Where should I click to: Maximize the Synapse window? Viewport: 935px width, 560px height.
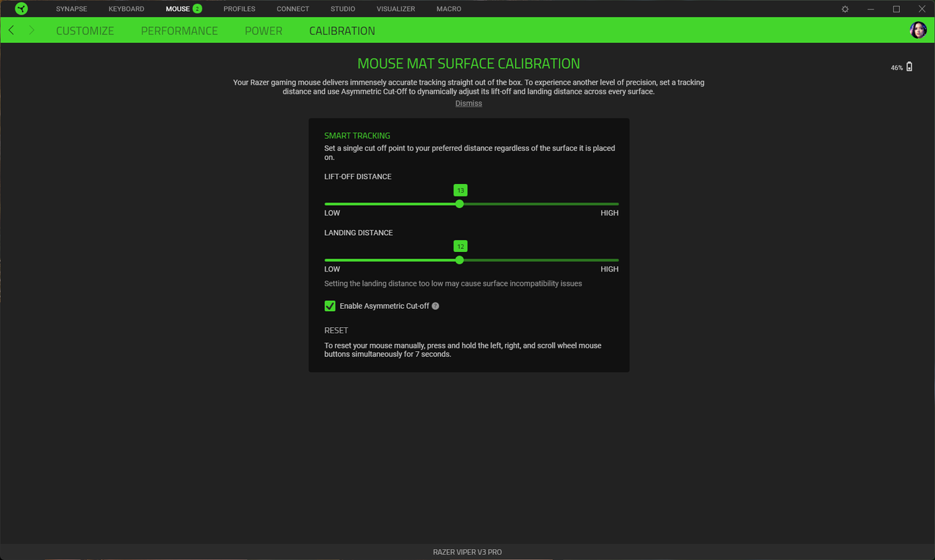pos(896,9)
